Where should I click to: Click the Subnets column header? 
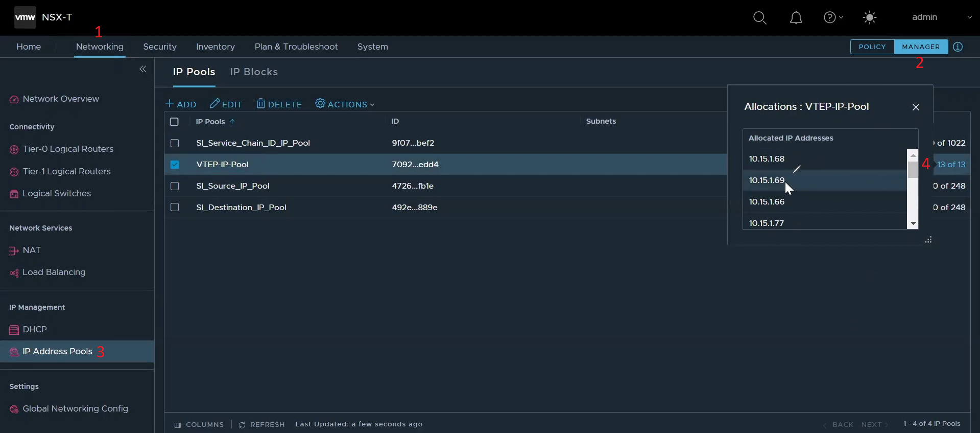coord(601,122)
